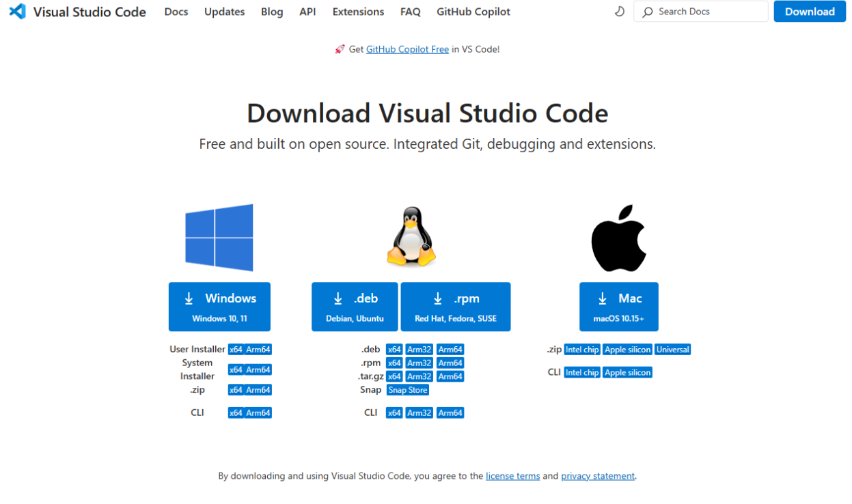Image resolution: width=852 pixels, height=504 pixels.
Task: Select Windows .zip x64 download
Action: coord(236,390)
